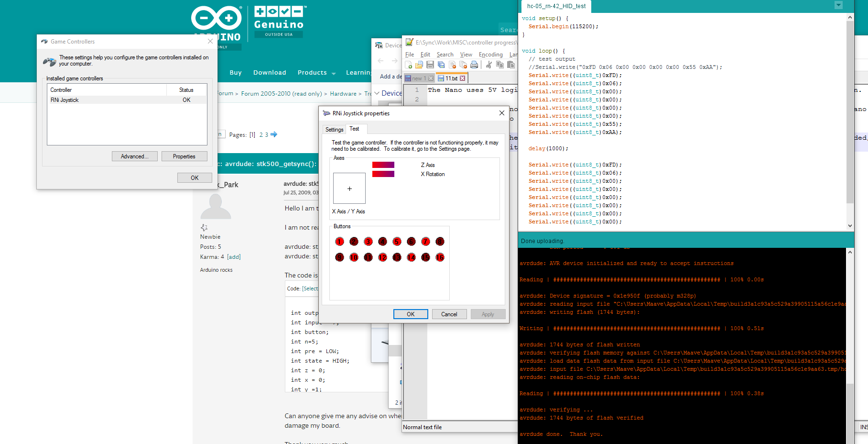The image size is (868, 444).
Task: Create a new file in Notepad++ toolbar
Action: click(x=409, y=65)
